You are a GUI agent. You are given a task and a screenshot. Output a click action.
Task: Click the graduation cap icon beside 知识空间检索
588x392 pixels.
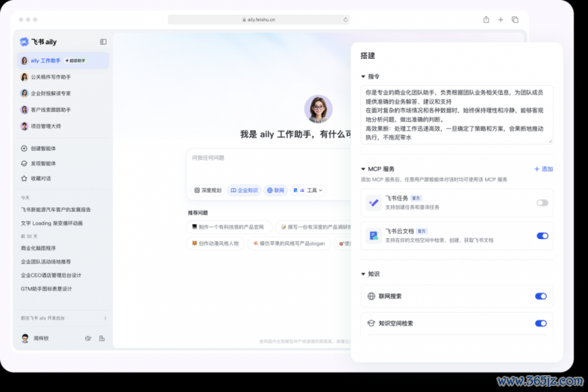tap(371, 324)
